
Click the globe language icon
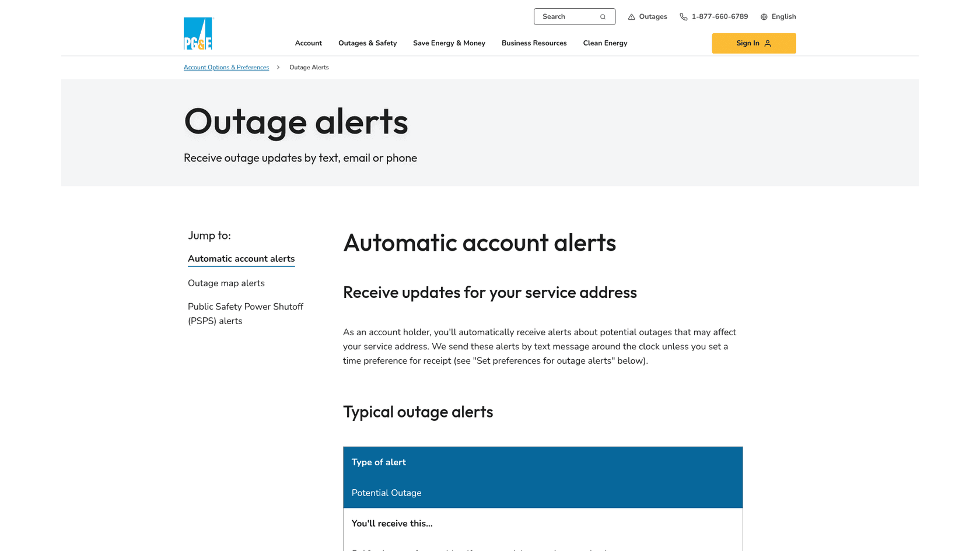pyautogui.click(x=764, y=17)
